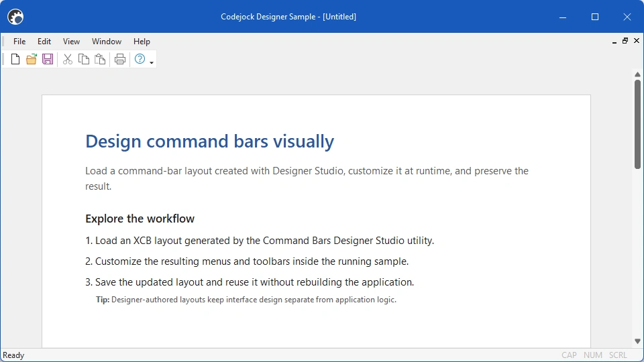The image size is (644, 362).
Task: Open the View menu
Action: [x=71, y=42]
